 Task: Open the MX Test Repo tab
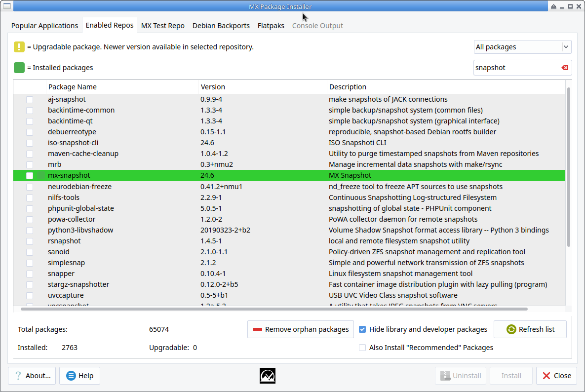coord(163,26)
